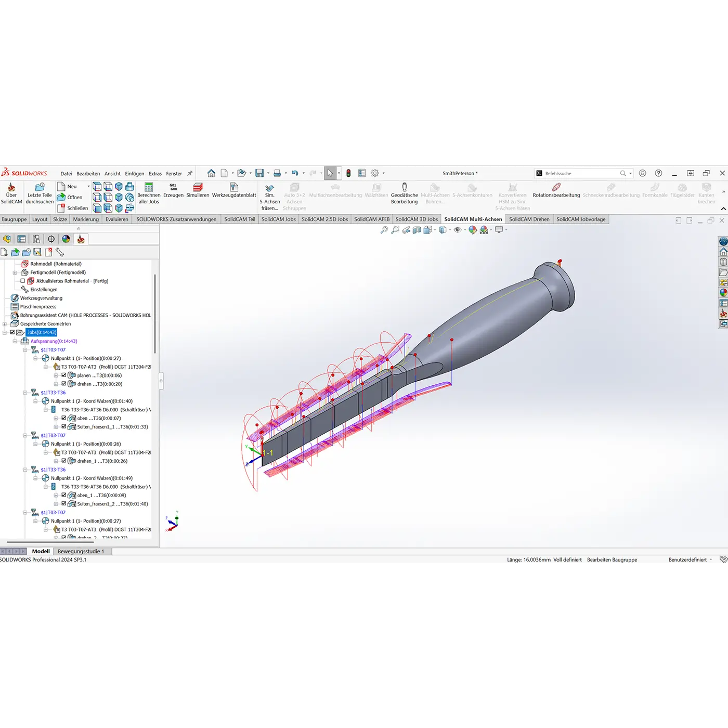728x728 pixels.
Task: Select Einstellungen in the tree
Action: point(44,290)
